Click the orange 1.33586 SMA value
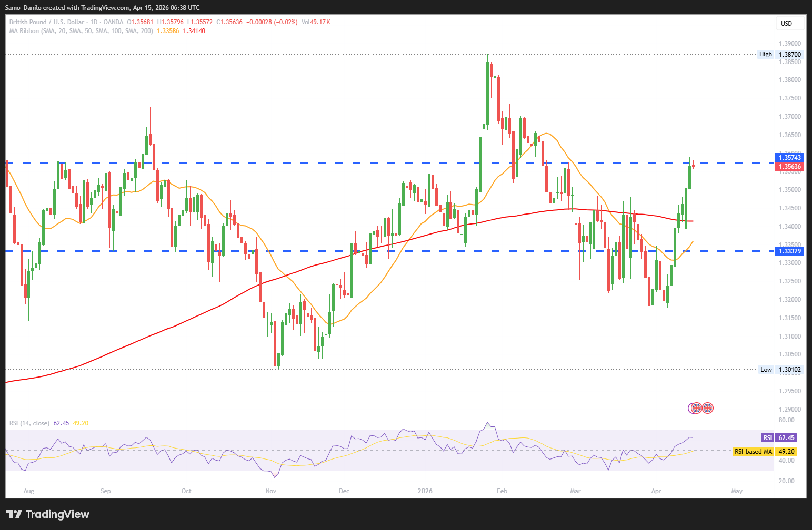The height and width of the screenshot is (530, 812). (168, 31)
